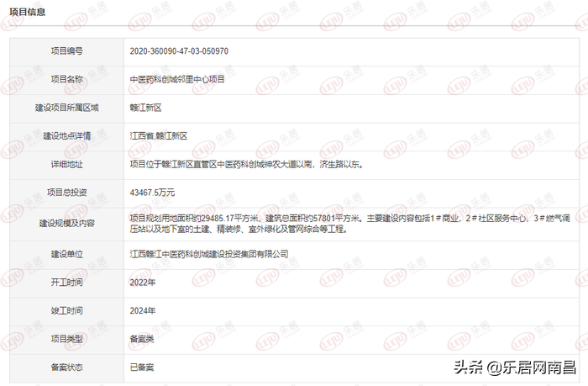
Task: Select the status value 已备案
Action: tap(142, 367)
